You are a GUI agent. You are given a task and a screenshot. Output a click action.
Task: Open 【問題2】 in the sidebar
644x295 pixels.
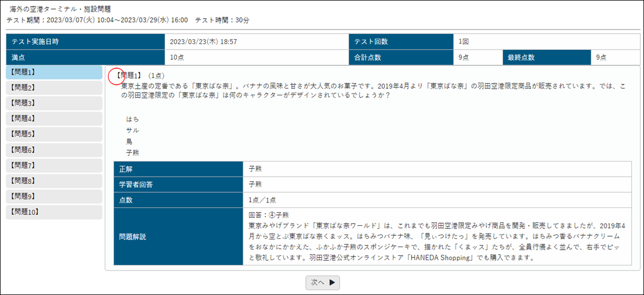[54, 88]
